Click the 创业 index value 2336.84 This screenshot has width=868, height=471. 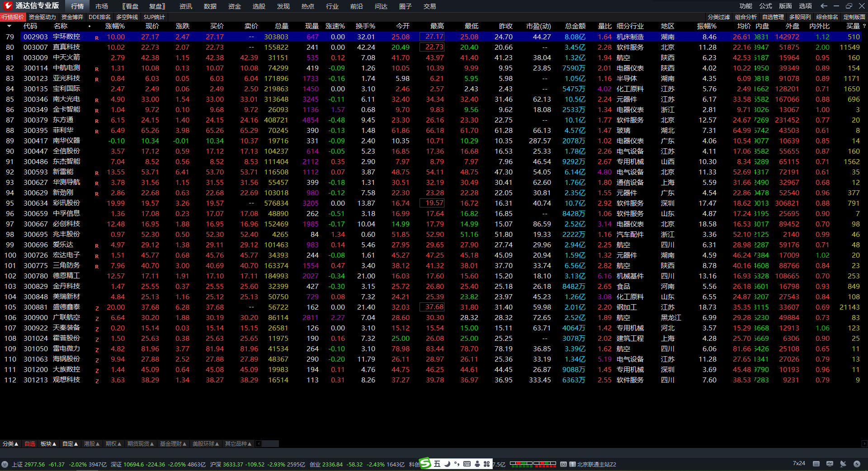[x=332, y=465]
